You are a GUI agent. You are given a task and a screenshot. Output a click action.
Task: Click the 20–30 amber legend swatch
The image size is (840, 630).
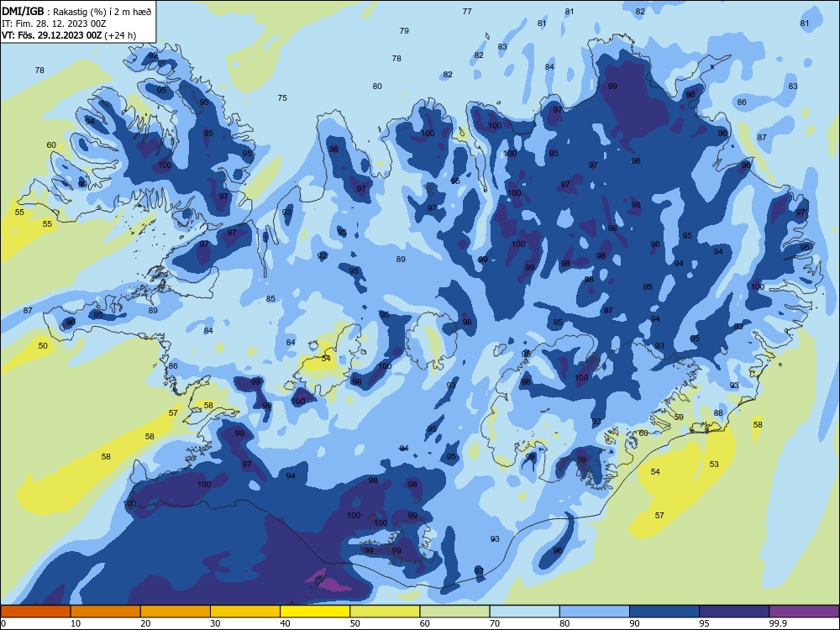(x=176, y=612)
